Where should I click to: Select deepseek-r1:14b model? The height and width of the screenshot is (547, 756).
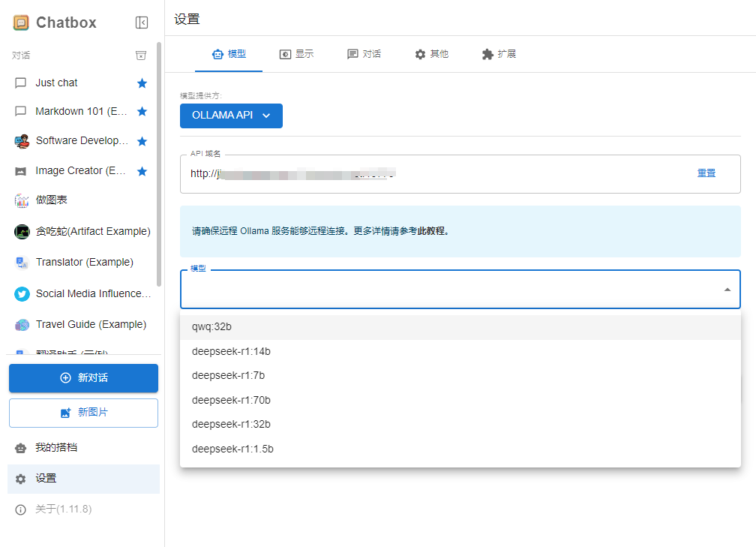pos(460,352)
